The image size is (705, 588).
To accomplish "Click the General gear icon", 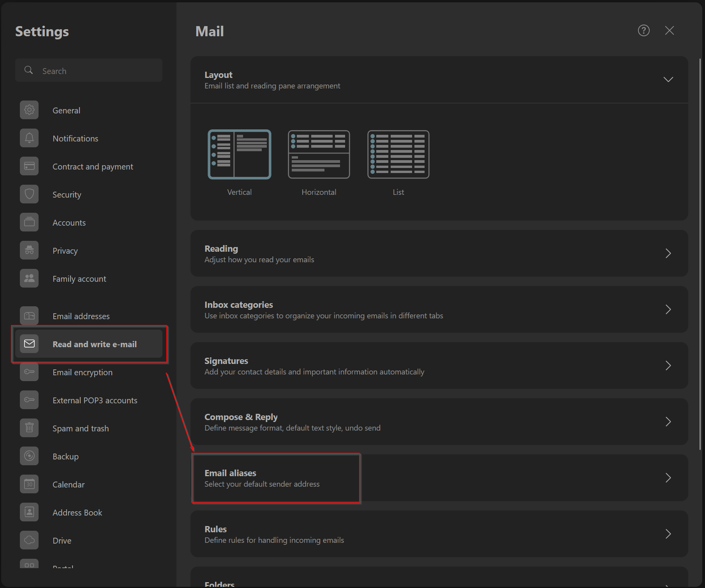I will (29, 110).
